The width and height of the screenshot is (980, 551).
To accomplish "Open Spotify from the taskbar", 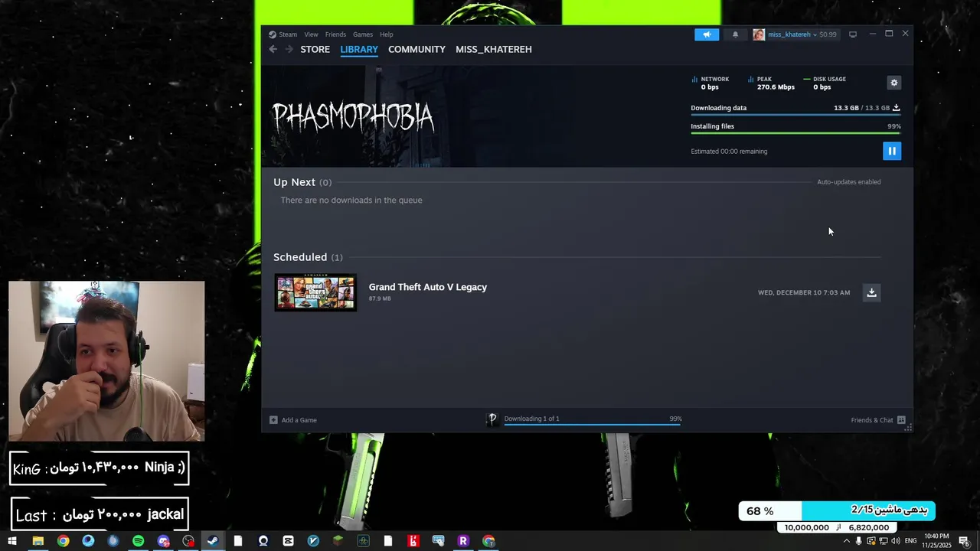I will (138, 541).
